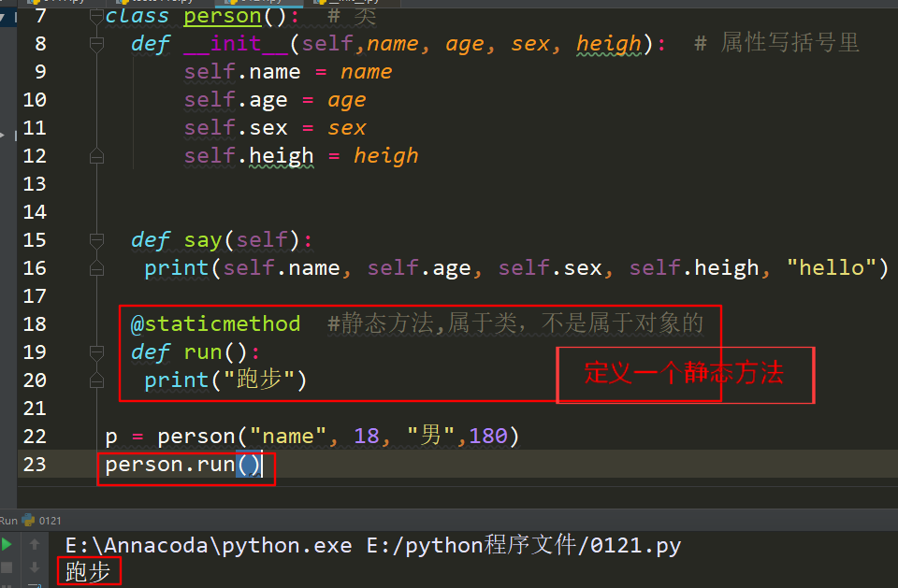
Task: Click the print("跑步") statement on line 20
Action: [225, 380]
